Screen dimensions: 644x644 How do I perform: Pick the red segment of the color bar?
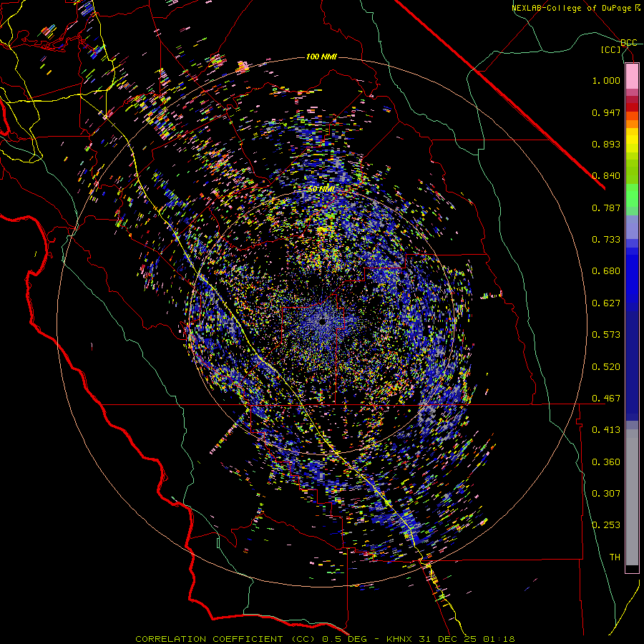pyautogui.click(x=632, y=107)
